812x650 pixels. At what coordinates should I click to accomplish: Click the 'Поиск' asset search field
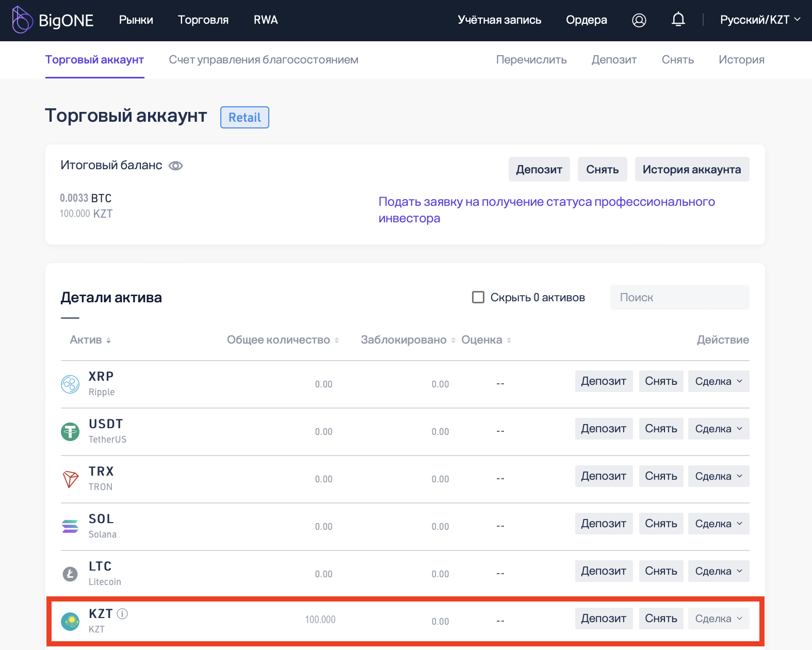click(x=679, y=297)
